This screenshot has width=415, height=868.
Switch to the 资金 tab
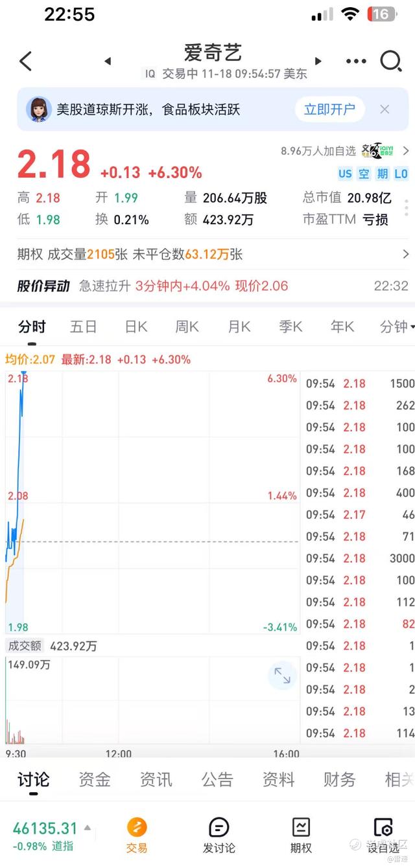95,779
